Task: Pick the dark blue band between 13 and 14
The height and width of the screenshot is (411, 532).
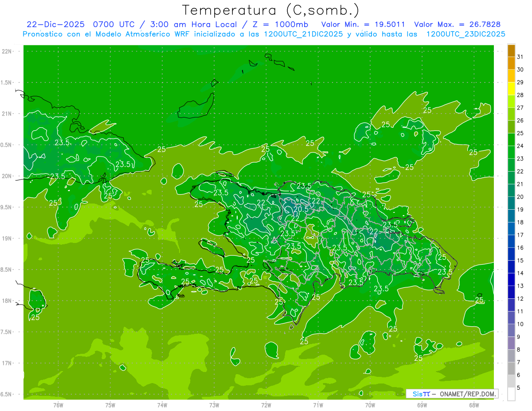Action: (x=511, y=279)
